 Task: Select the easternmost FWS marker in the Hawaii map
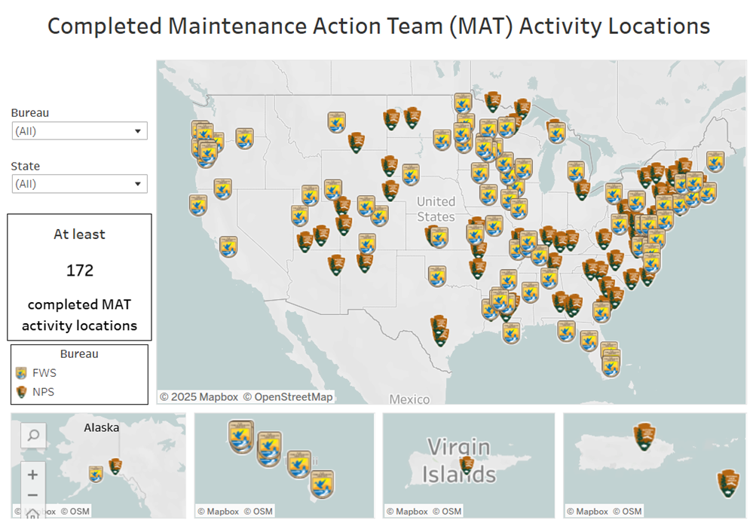(x=322, y=485)
